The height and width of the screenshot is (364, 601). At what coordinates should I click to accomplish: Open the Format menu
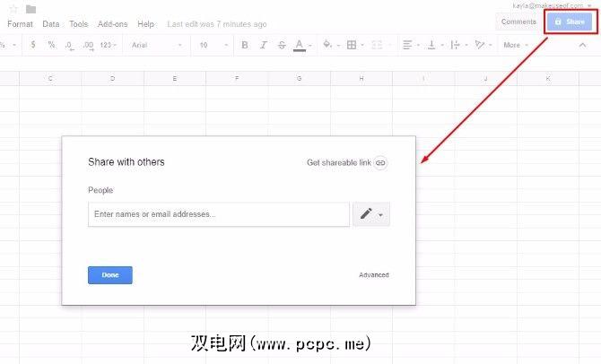tap(20, 24)
